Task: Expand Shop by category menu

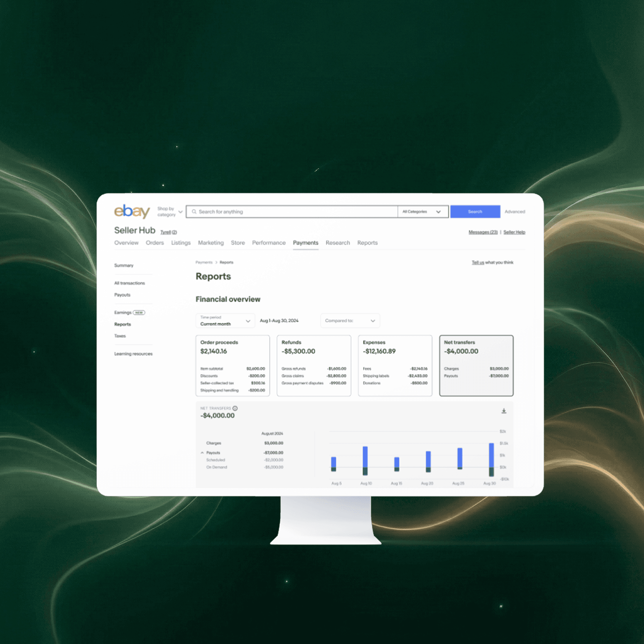Action: click(170, 212)
